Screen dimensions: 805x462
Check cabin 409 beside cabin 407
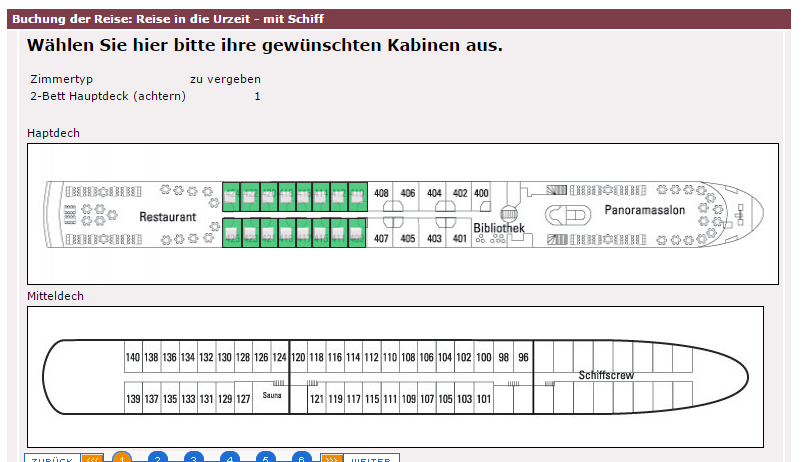357,235
